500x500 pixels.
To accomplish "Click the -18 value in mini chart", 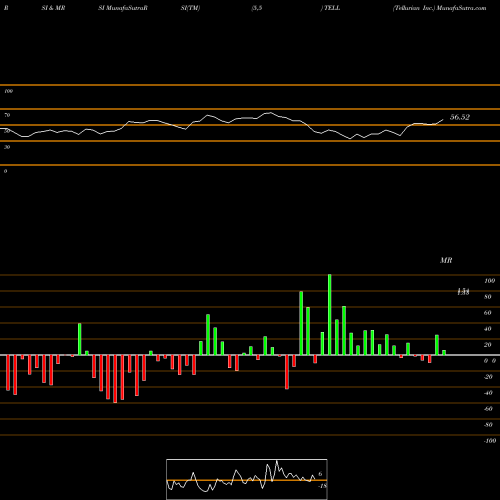I will click(322, 486).
